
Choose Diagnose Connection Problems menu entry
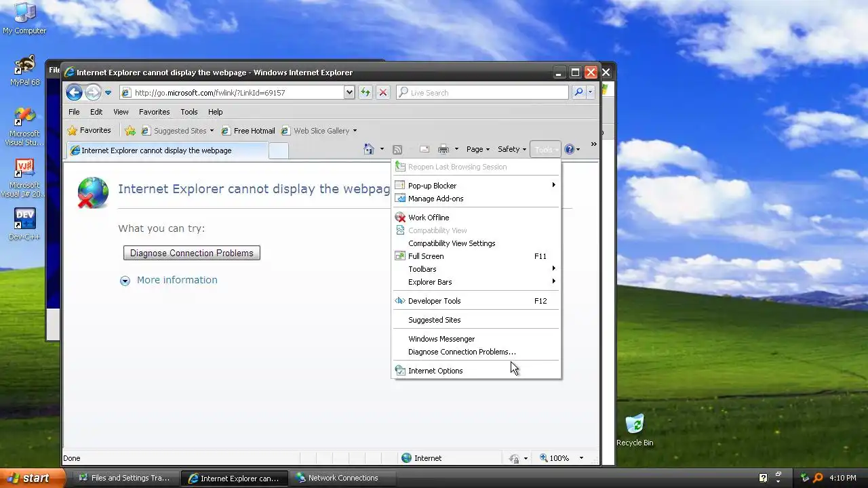(477, 352)
